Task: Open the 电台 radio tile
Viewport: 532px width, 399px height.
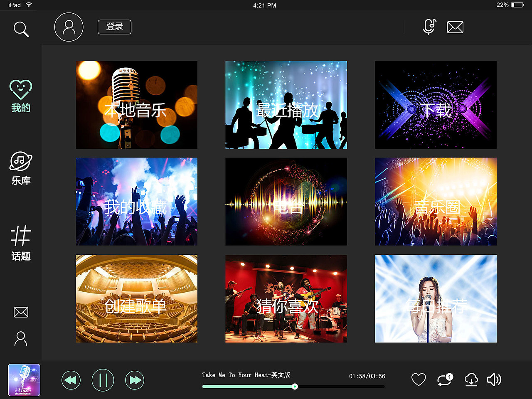Action: point(286,202)
